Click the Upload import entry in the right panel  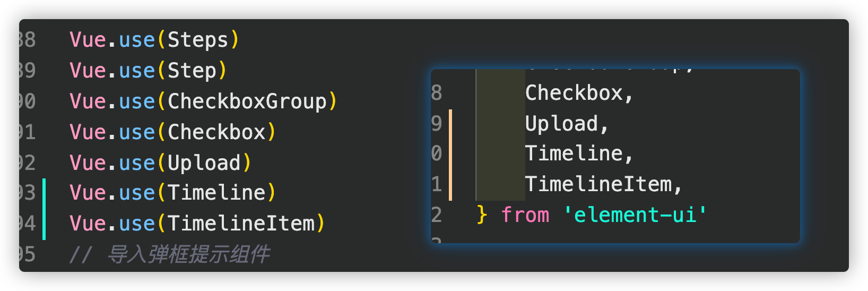point(567,124)
